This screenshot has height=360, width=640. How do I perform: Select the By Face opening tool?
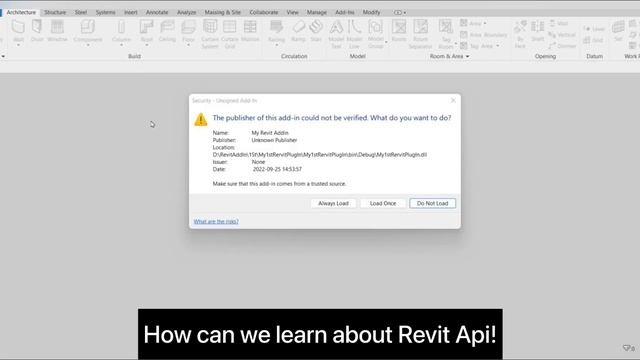click(x=520, y=33)
